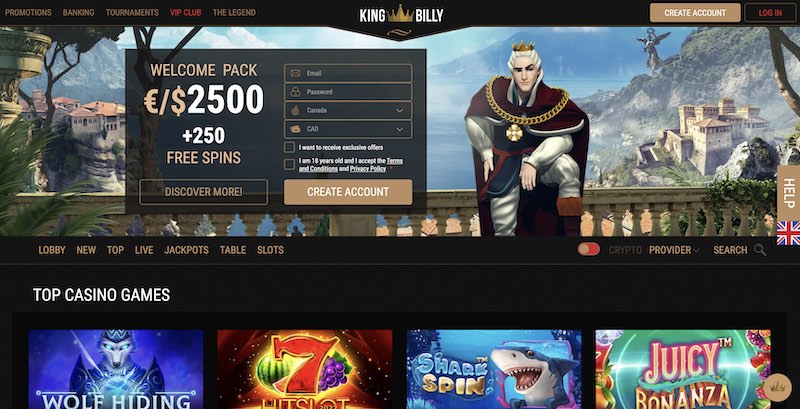Viewport: 800px width, 409px height.
Task: Click the King Billy crown logo
Action: 401,15
